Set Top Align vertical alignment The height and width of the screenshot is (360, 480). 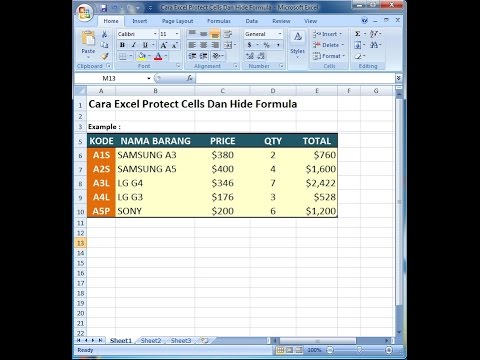pyautogui.click(x=192, y=34)
